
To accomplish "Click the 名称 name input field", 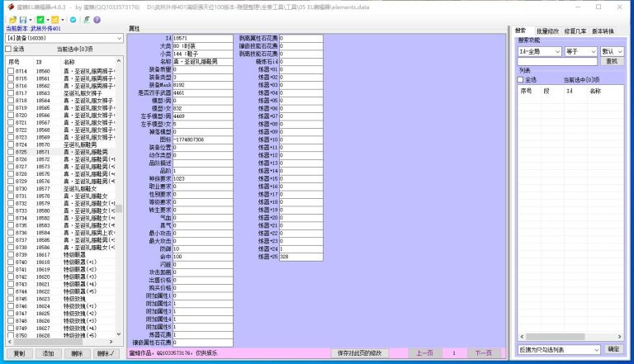I will coord(202,61).
